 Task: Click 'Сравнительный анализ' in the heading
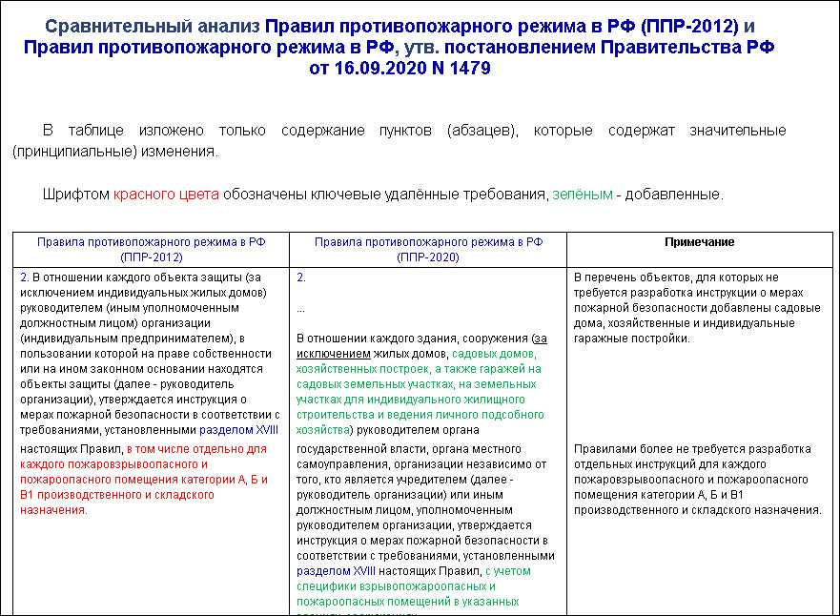(154, 26)
